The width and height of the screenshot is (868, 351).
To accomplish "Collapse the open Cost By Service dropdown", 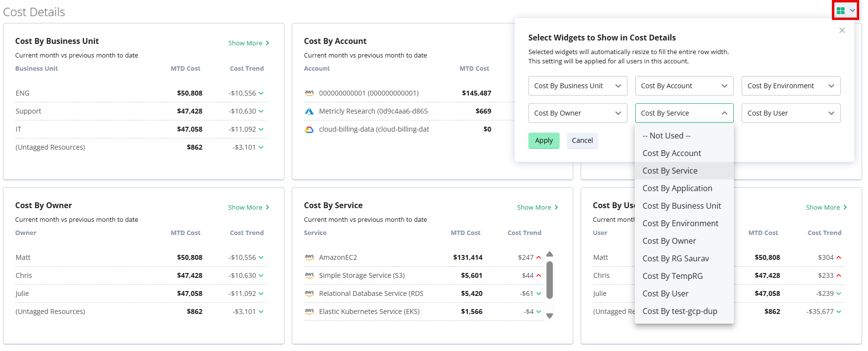I will tap(684, 113).
